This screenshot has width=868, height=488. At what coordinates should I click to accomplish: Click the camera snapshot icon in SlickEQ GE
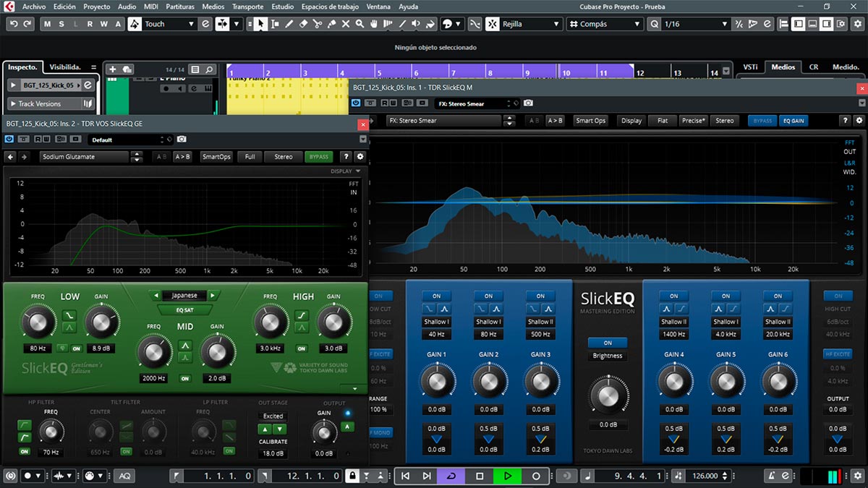(x=182, y=140)
